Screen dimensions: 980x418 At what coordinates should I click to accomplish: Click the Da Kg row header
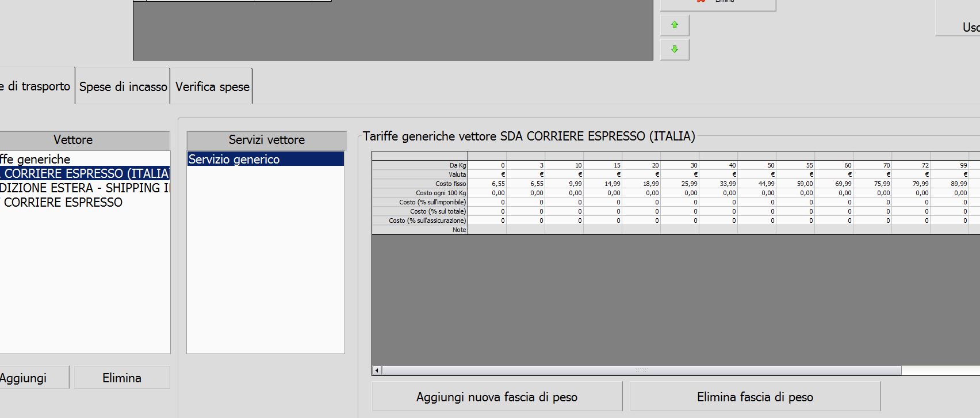(x=420, y=165)
